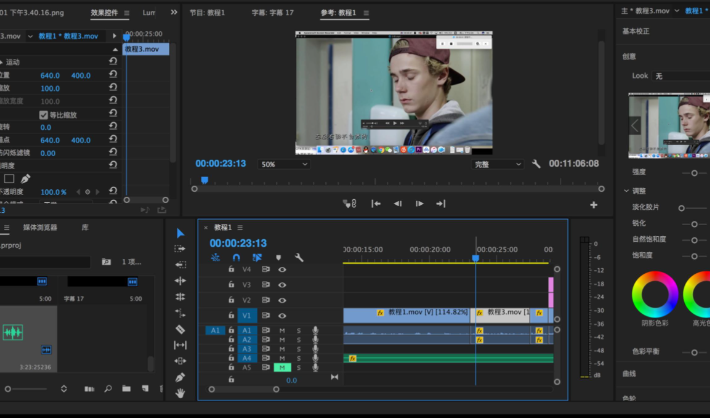The width and height of the screenshot is (710, 418).
Task: Click the monitor's plus button editor
Action: click(x=593, y=204)
